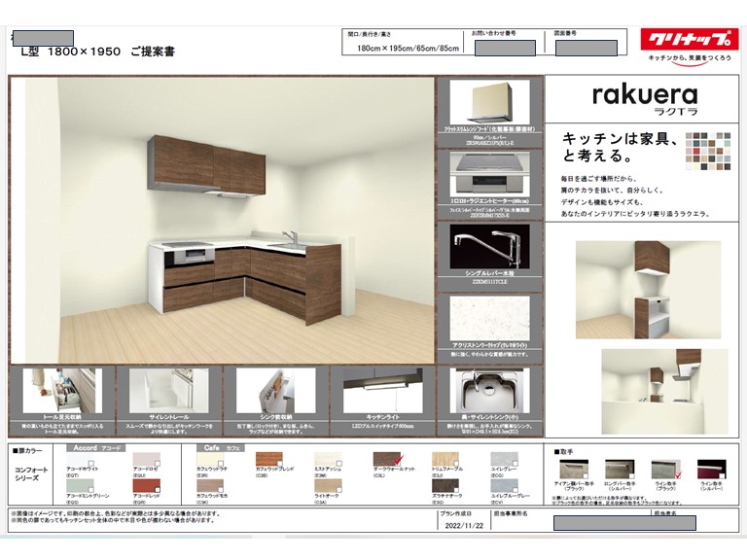Screen dimensions: 747x560
Task: Check the アコードホワイト checkbox
Action: pyautogui.click(x=91, y=463)
